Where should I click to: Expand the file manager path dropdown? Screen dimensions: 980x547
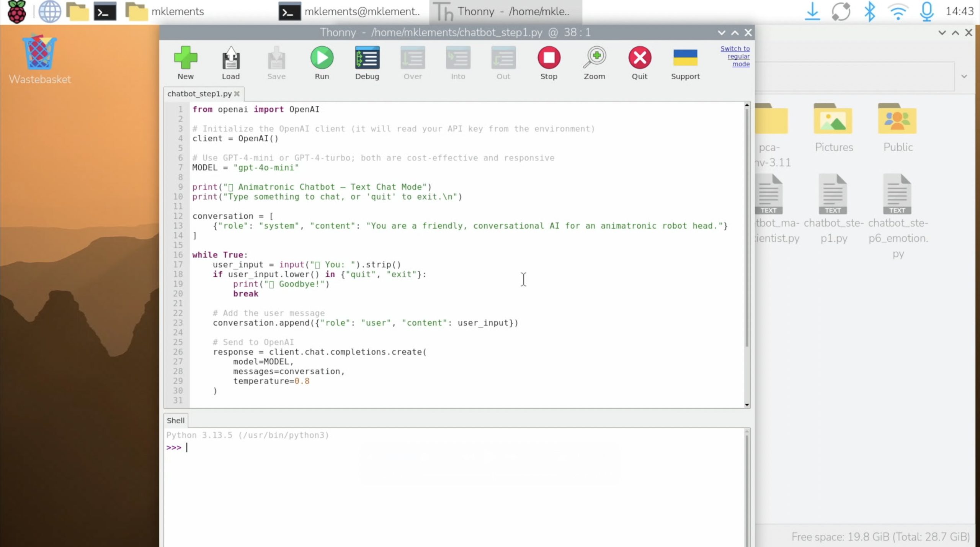(x=964, y=76)
